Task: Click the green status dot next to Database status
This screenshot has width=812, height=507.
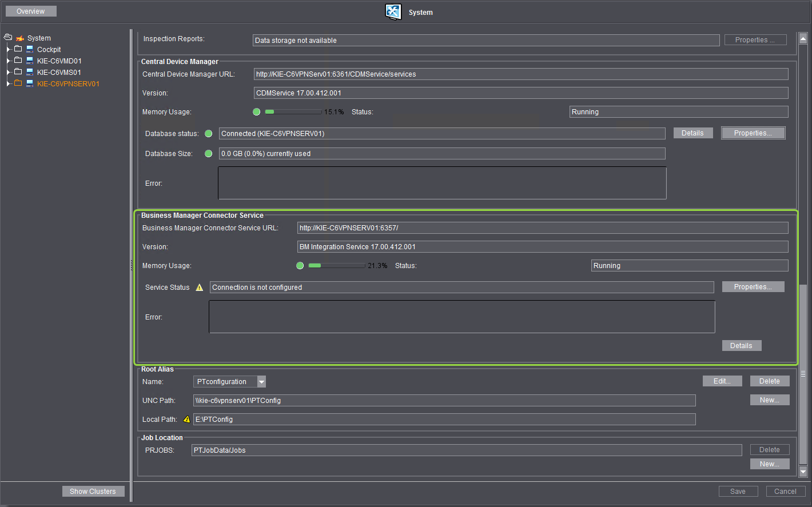Action: tap(208, 133)
